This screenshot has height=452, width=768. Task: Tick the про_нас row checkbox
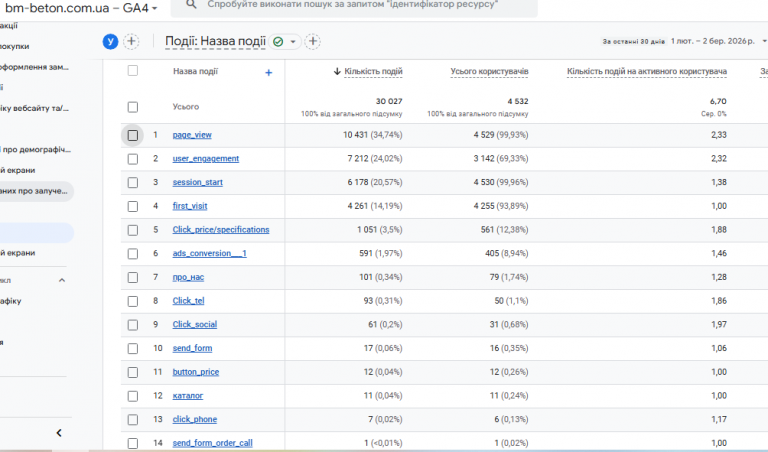coord(133,277)
